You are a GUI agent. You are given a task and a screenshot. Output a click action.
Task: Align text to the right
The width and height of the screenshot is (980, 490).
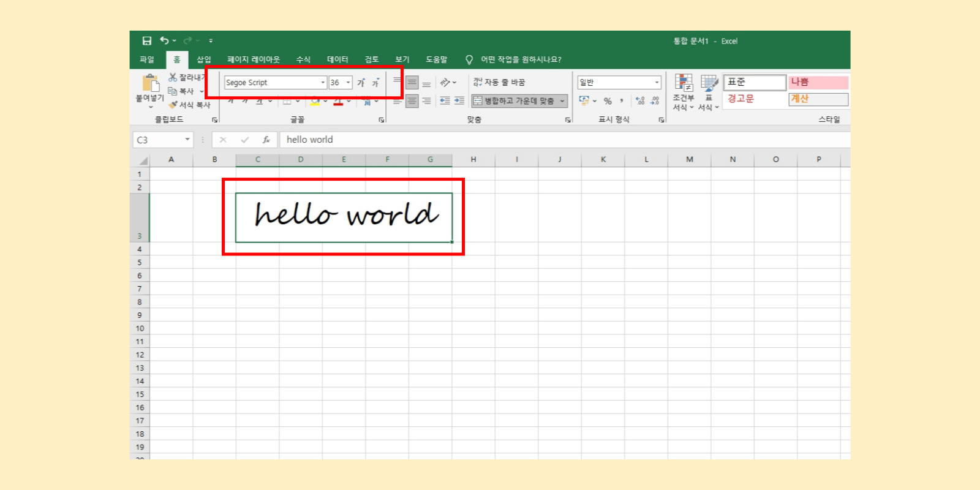click(x=426, y=101)
